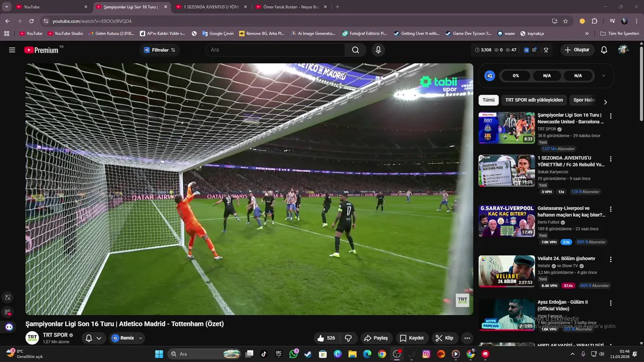Screen dimensions: 644x362
Task: Click the Klip clip button
Action: (444, 338)
